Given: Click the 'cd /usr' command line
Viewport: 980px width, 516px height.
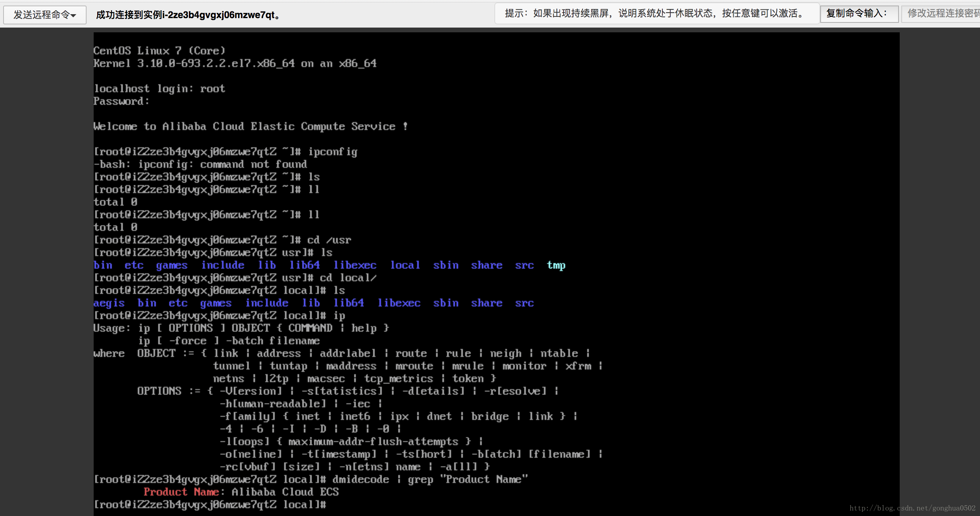Looking at the screenshot, I should (222, 240).
